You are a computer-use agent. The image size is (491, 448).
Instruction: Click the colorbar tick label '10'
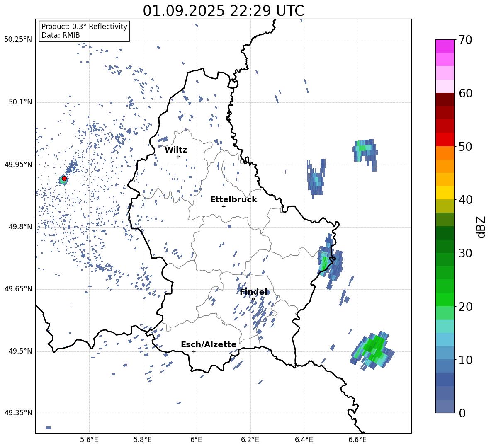(x=466, y=360)
